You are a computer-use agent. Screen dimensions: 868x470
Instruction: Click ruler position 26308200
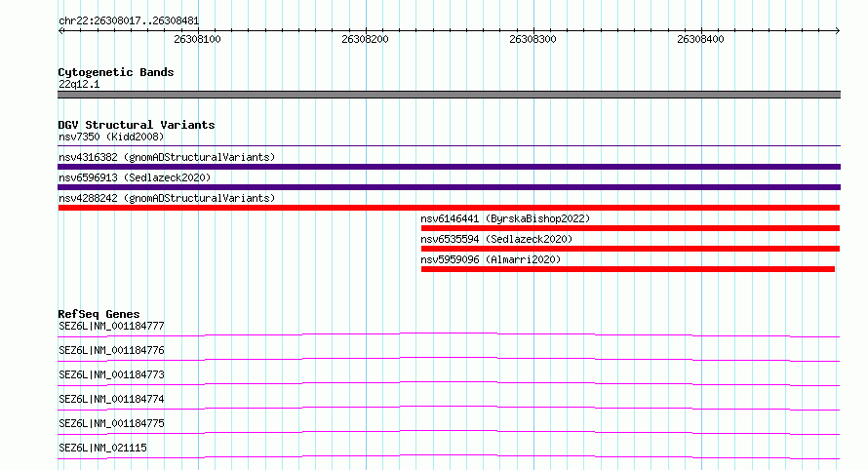[365, 39]
